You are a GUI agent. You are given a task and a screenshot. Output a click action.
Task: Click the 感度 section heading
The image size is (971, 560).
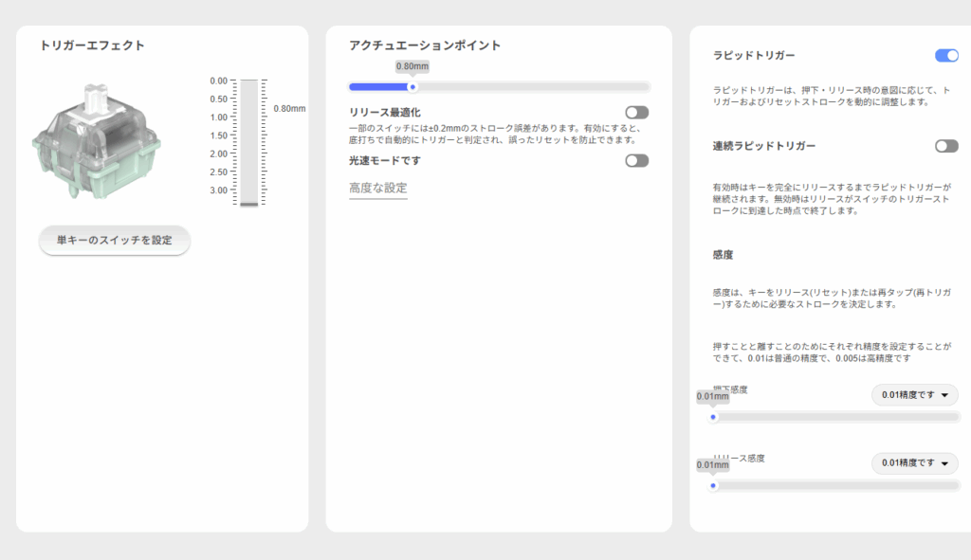click(x=724, y=255)
